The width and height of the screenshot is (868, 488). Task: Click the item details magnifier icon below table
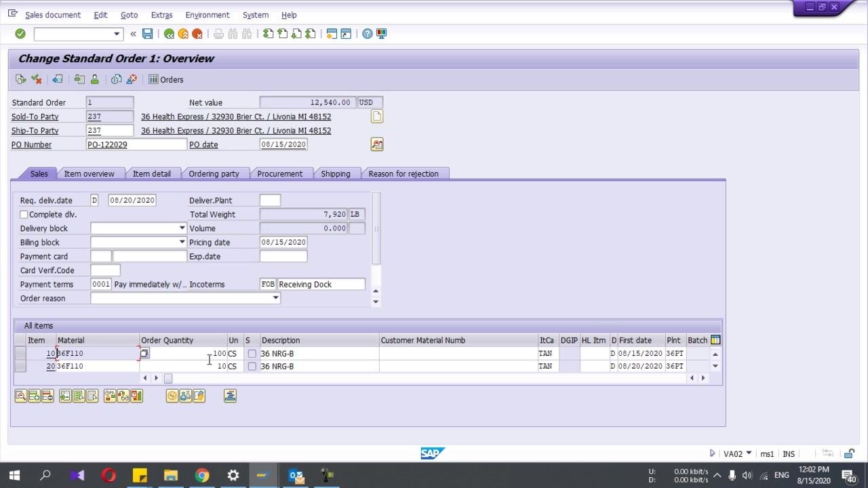click(20, 396)
